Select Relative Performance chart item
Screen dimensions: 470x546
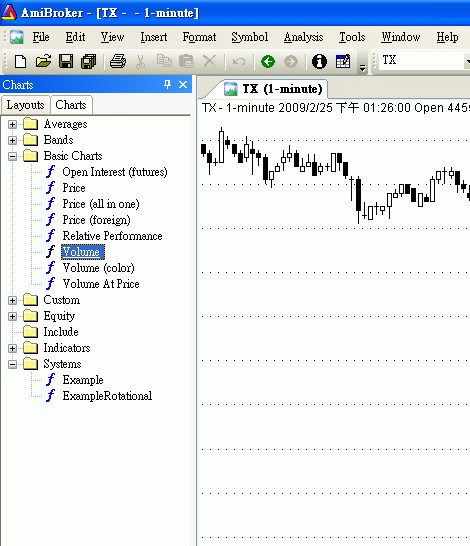(112, 236)
